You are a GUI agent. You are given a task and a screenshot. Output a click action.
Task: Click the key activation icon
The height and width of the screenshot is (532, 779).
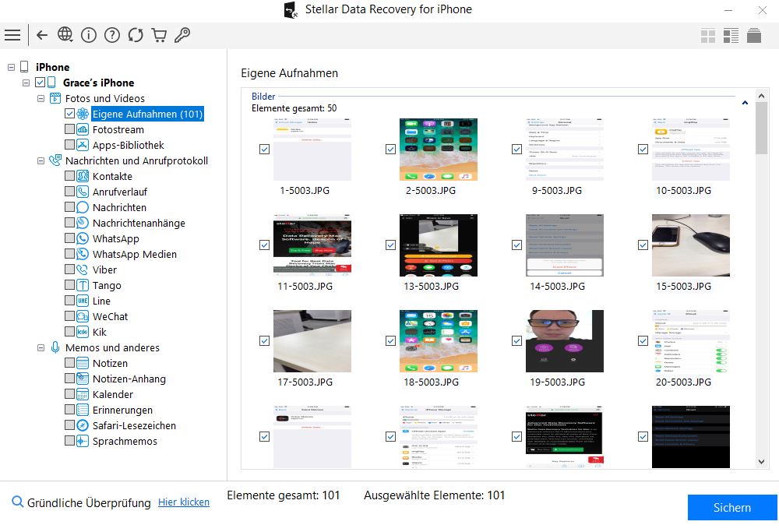click(x=182, y=35)
